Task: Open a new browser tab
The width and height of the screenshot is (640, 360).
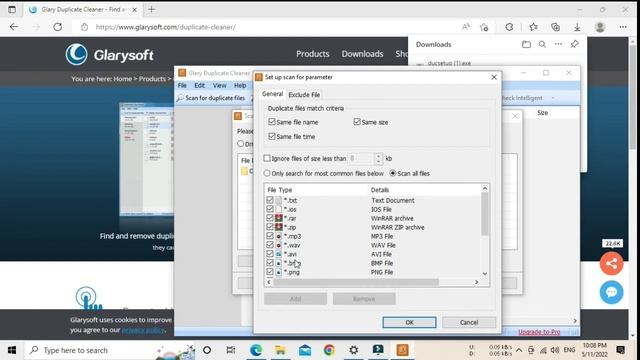Action: [x=151, y=9]
